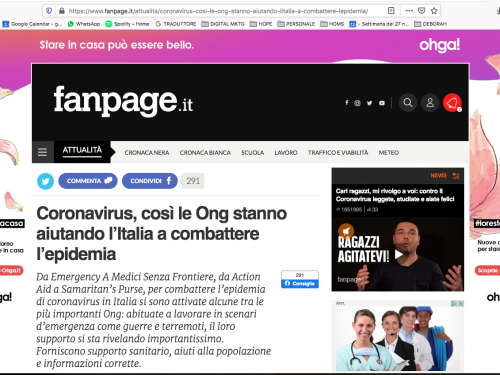
Task: Click the COMMENTA button
Action: tap(88, 181)
